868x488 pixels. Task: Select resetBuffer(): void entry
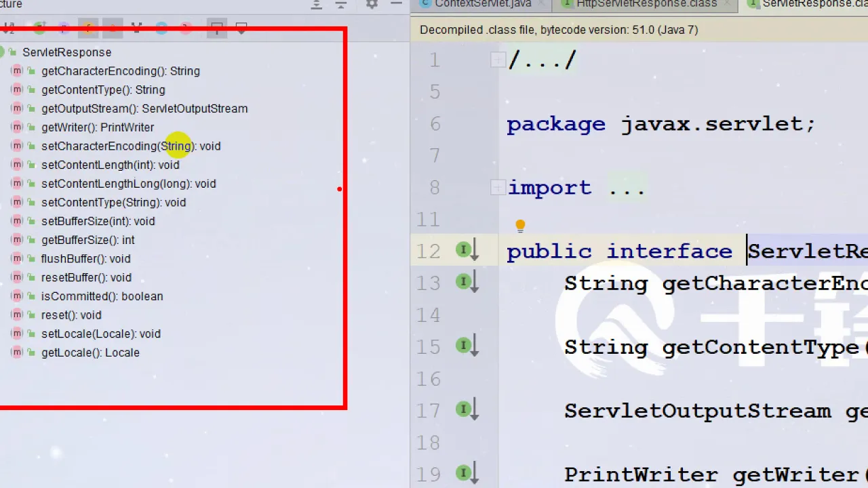[86, 277]
